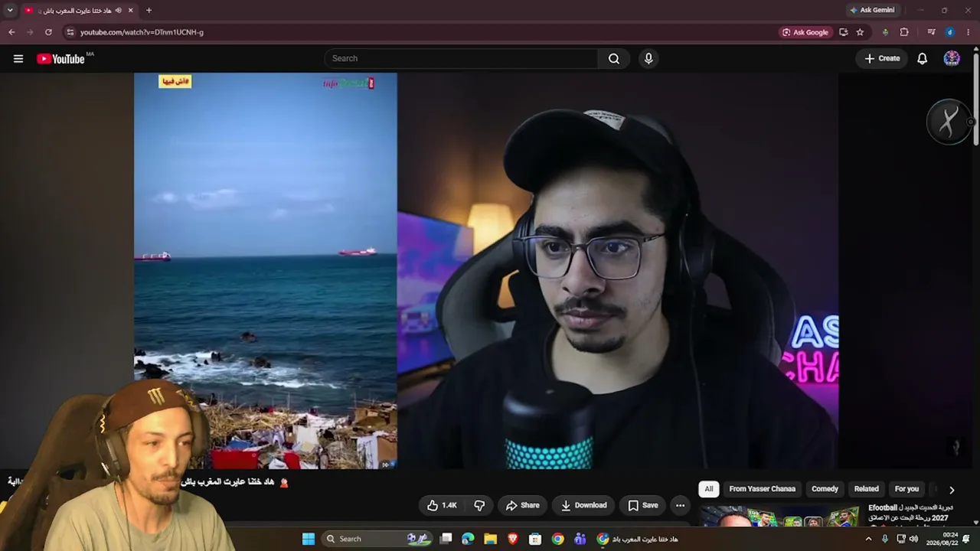Image resolution: width=980 pixels, height=551 pixels.
Task: Open File Explorer from the taskbar
Action: point(490,539)
